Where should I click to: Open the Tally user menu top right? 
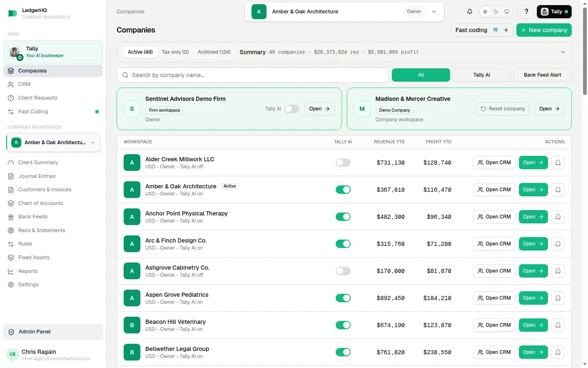point(554,12)
